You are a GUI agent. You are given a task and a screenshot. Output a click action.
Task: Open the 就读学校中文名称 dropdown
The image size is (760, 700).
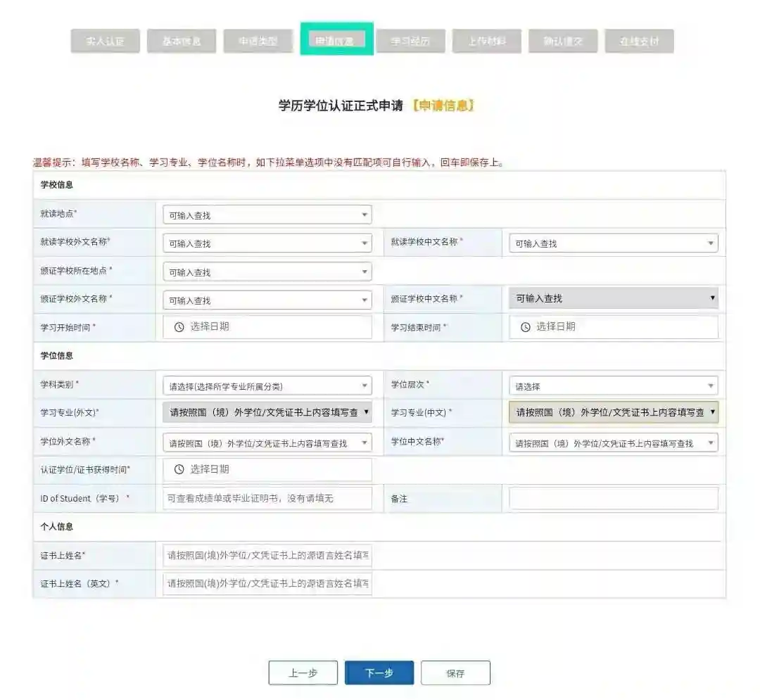613,243
